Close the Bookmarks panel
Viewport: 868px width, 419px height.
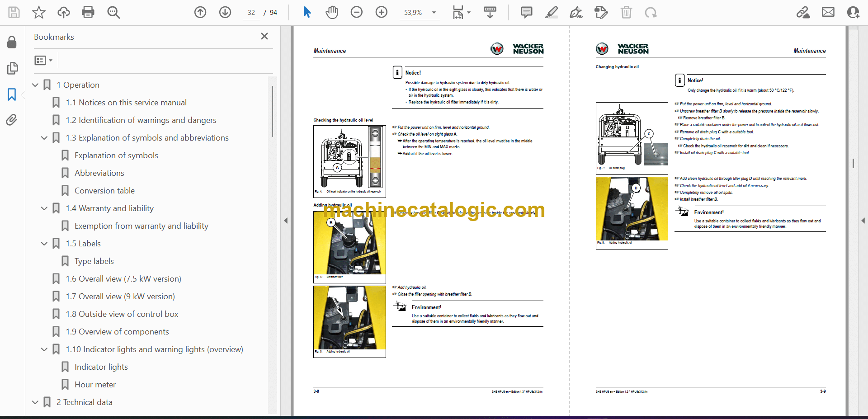click(264, 36)
